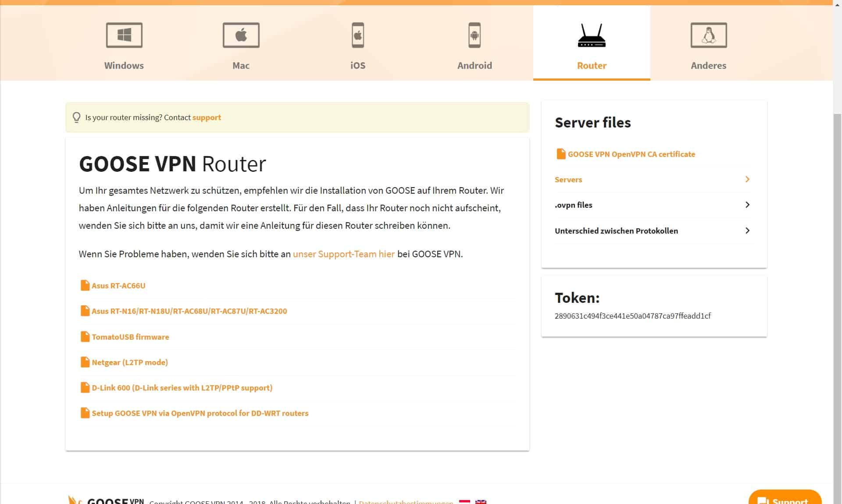Open the Asus RT-AC66U guide
This screenshot has height=504, width=842.
tap(118, 286)
